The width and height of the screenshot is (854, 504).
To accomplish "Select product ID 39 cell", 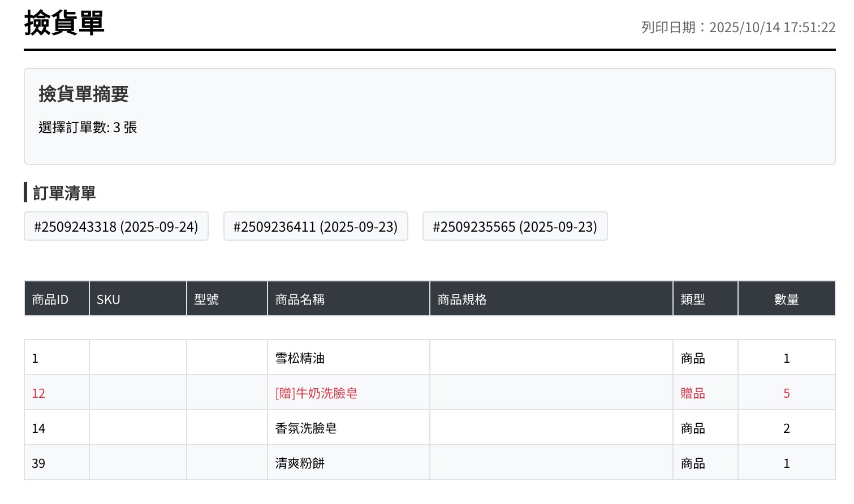I will (38, 463).
